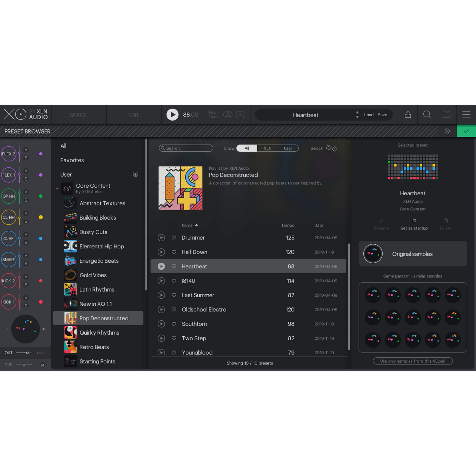476x476 pixels.
Task: Click the preset list scrollbar
Action: tap(349, 297)
